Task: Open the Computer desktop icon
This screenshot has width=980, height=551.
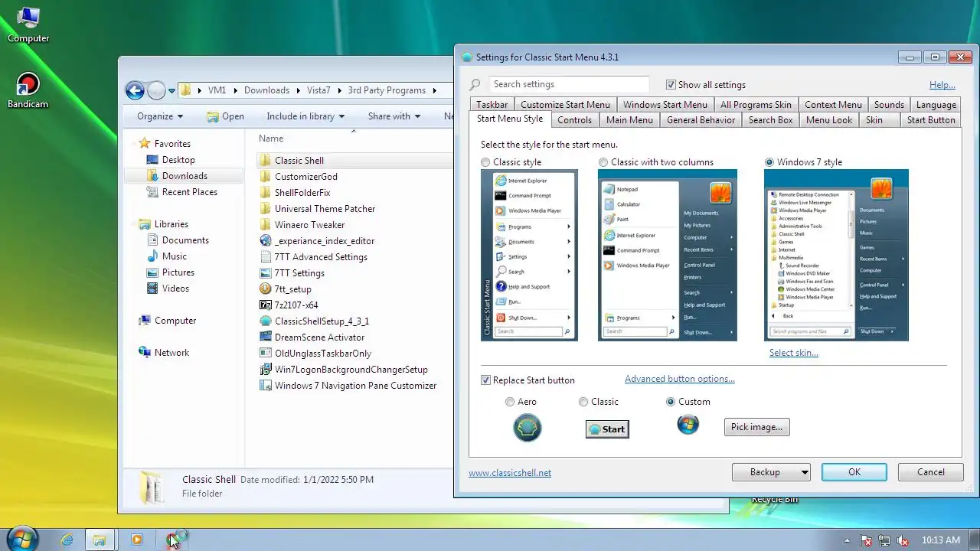Action: pyautogui.click(x=28, y=24)
